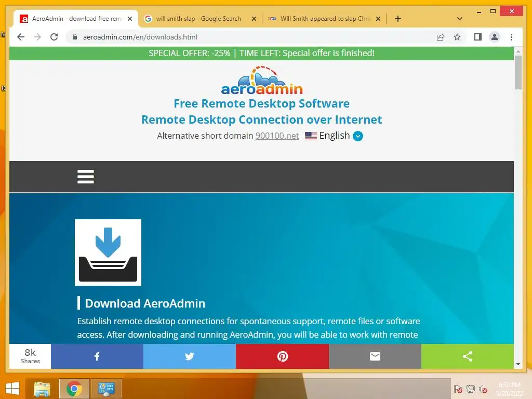
Task: View site info via padlock icon
Action: pyautogui.click(x=75, y=37)
